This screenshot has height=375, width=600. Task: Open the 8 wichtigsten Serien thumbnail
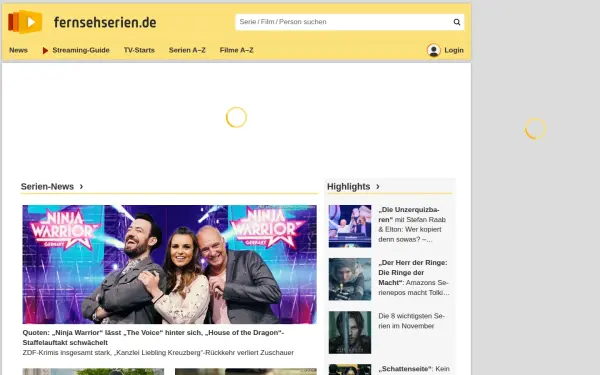(x=350, y=332)
